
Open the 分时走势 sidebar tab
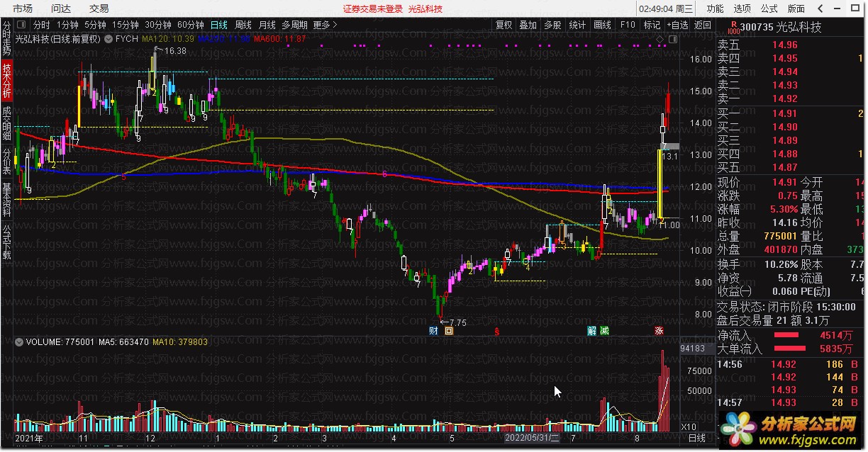6,40
